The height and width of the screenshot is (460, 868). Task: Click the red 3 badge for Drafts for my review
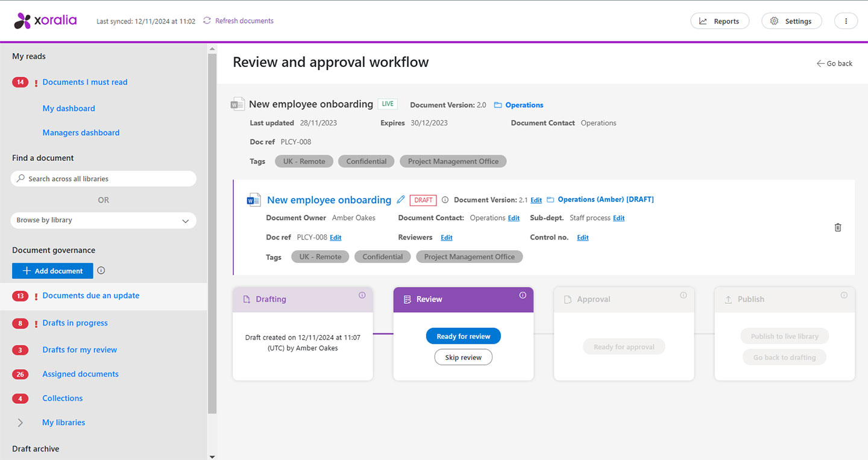(x=20, y=350)
